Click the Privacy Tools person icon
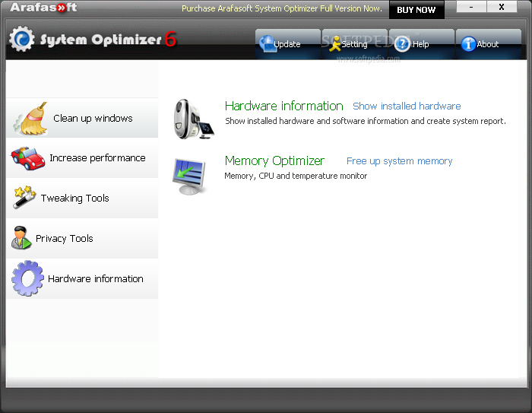Viewport: 532px width, 413px height. click(21, 238)
